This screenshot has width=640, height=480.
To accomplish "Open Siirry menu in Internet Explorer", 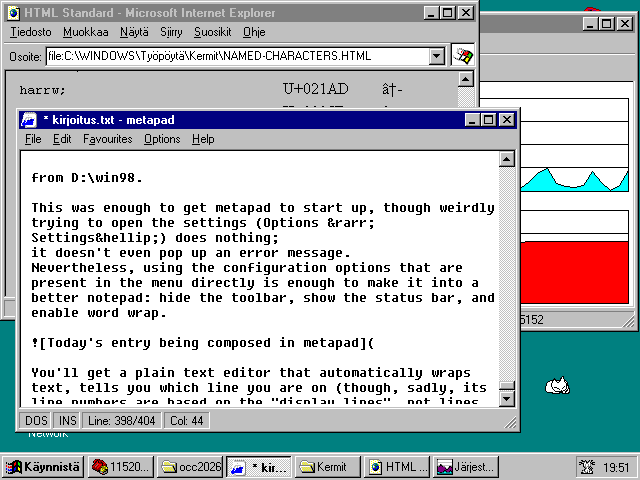I will 171,32.
